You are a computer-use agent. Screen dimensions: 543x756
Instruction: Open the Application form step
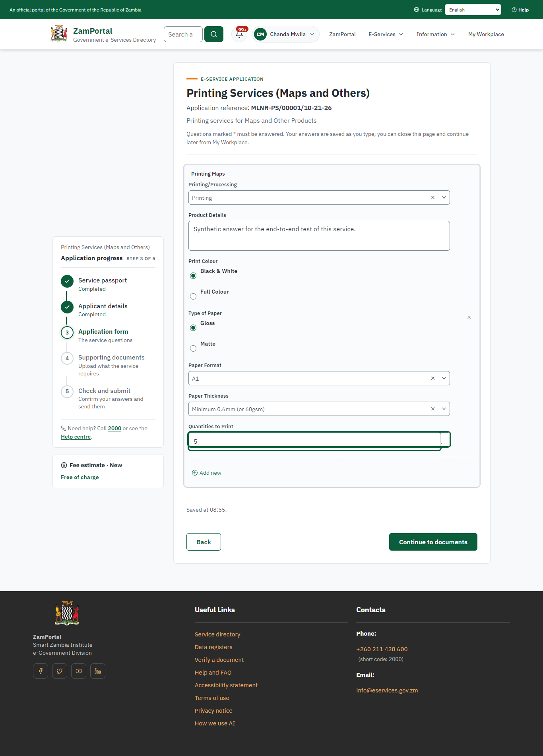point(103,332)
